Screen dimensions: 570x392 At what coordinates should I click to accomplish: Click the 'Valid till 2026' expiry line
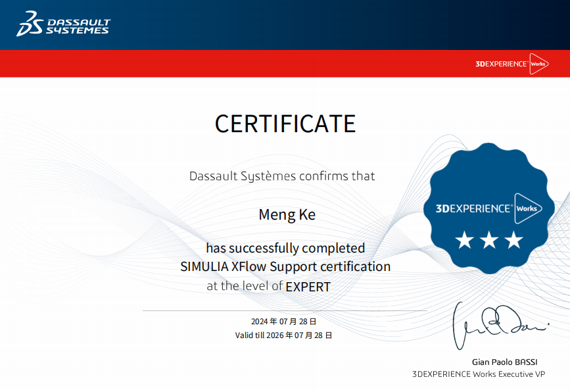(x=283, y=335)
